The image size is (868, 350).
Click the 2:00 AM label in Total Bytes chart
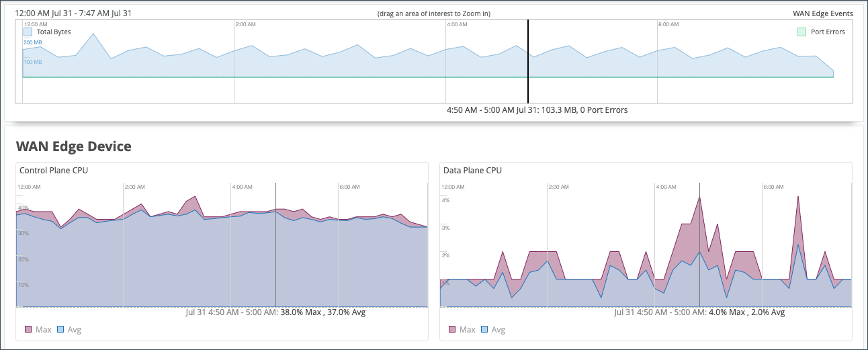(246, 24)
